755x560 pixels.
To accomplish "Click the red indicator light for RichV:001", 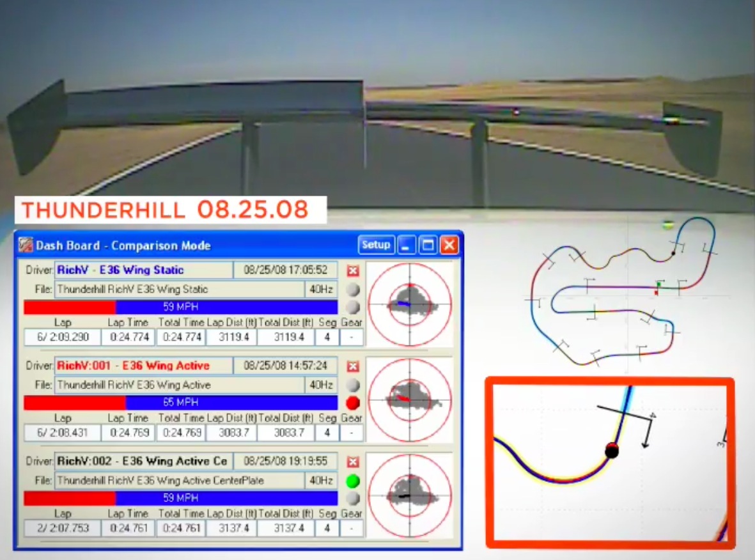I will [x=352, y=403].
